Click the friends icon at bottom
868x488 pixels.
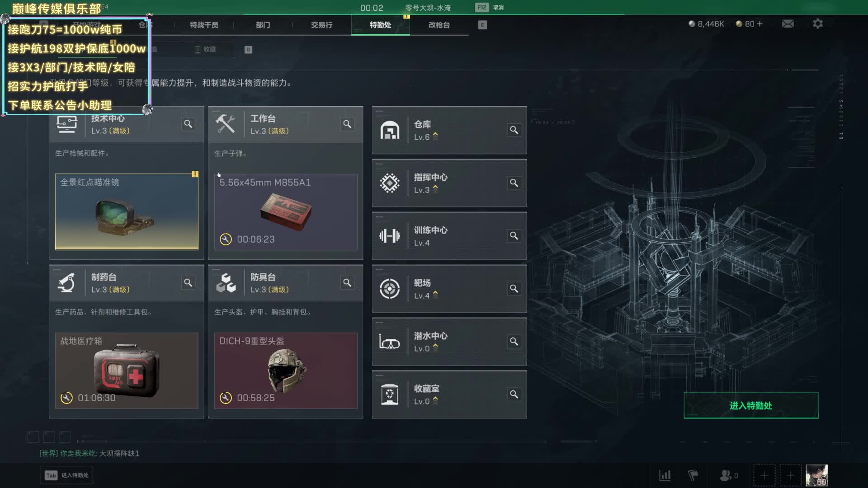[726, 475]
